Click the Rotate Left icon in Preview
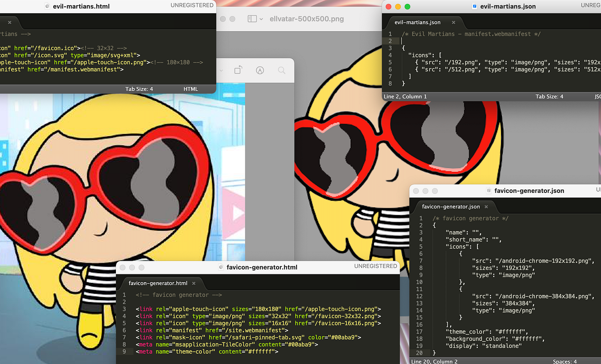The image size is (601, 364). point(239,70)
